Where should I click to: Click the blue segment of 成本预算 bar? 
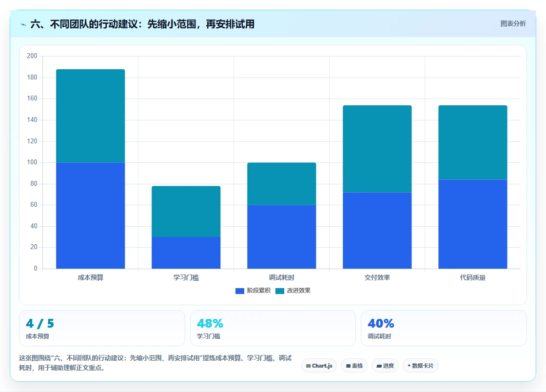pos(91,216)
